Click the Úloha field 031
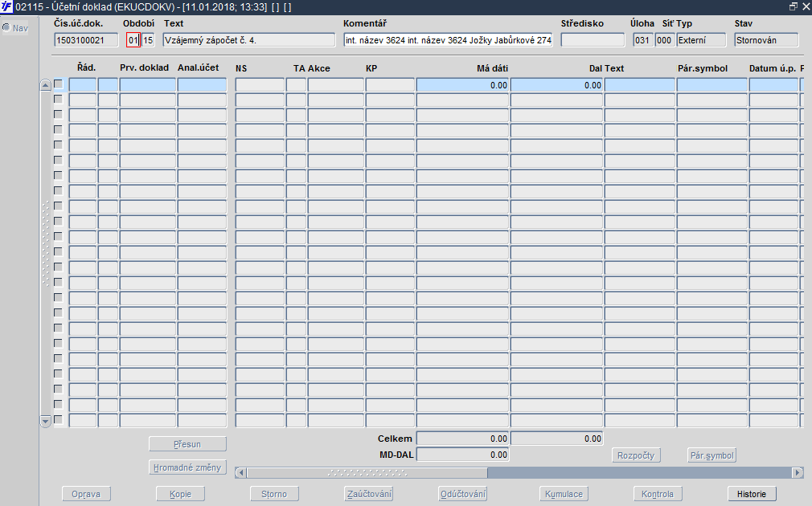 pyautogui.click(x=642, y=40)
